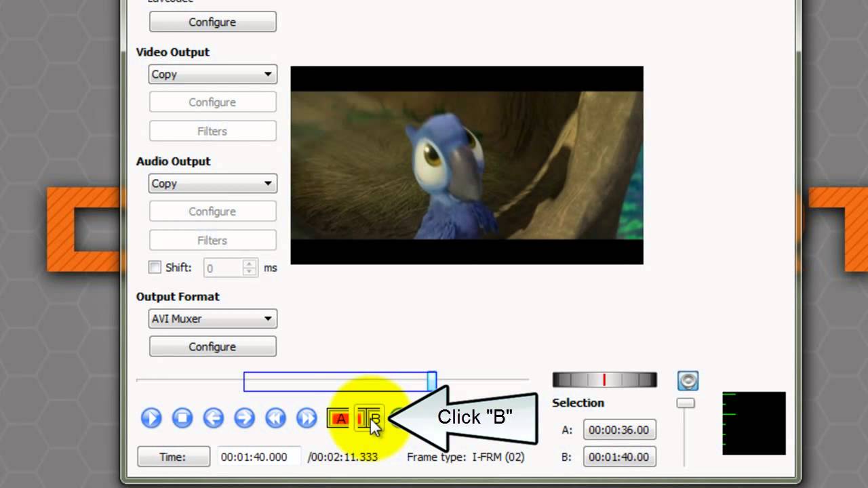
Task: Go to the previous frame
Action: point(214,418)
